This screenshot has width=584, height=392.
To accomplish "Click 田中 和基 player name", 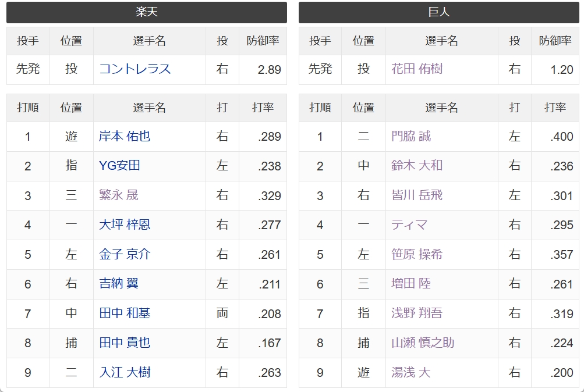I will [125, 313].
